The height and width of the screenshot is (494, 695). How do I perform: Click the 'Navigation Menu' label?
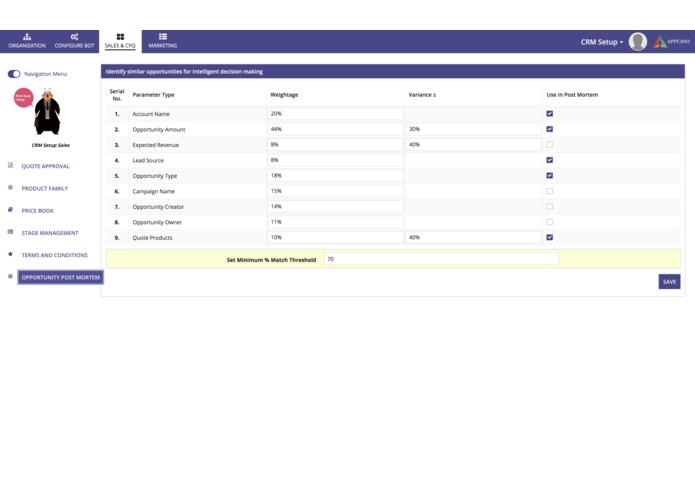(x=46, y=74)
